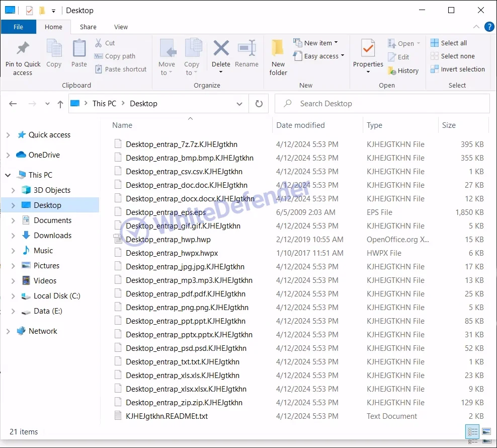Screen dimensions: 497x448
Task: Open Properties using the ribbon icon
Action: [368, 49]
